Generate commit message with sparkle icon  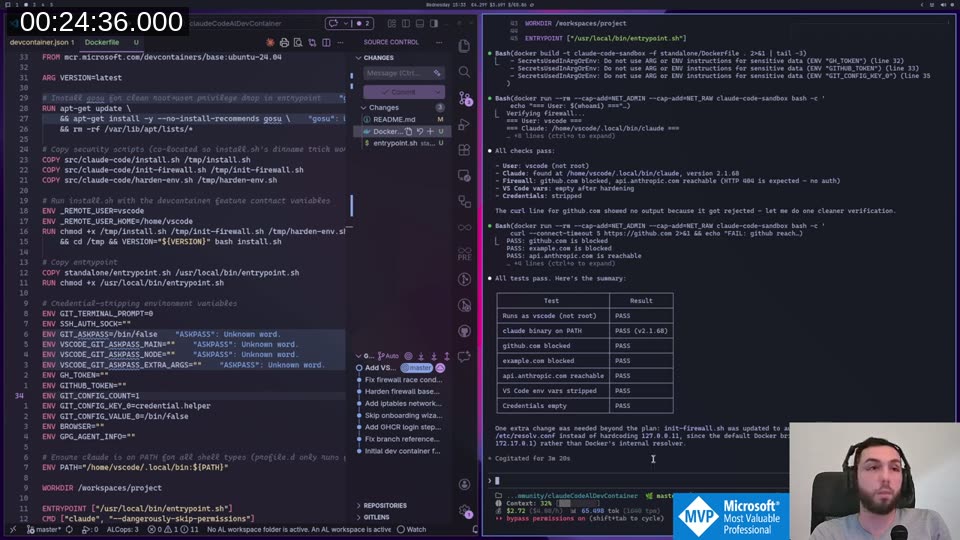[437, 73]
